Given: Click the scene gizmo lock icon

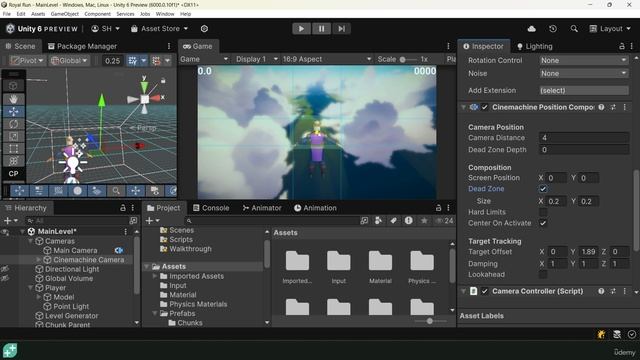Looking at the screenshot, I should (x=163, y=81).
